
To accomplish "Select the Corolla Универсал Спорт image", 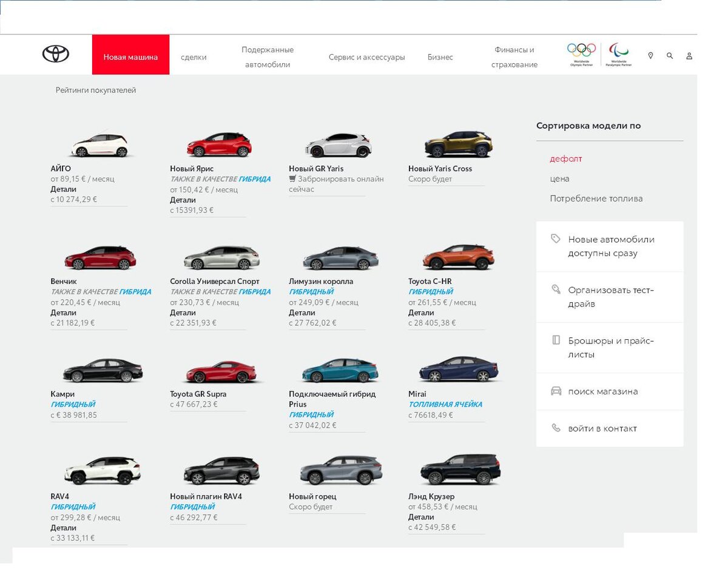I will tap(221, 258).
